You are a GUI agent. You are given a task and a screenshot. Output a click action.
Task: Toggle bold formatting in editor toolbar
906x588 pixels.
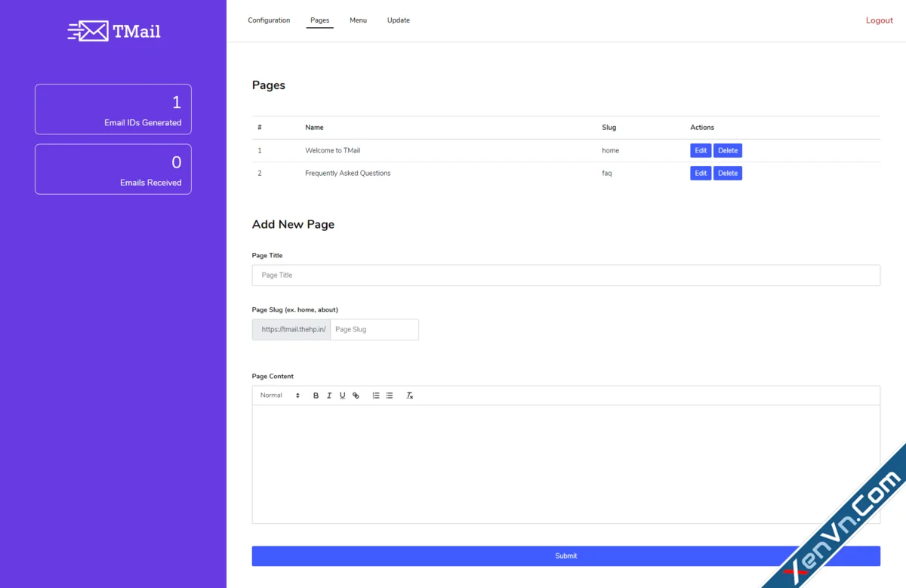[316, 396]
